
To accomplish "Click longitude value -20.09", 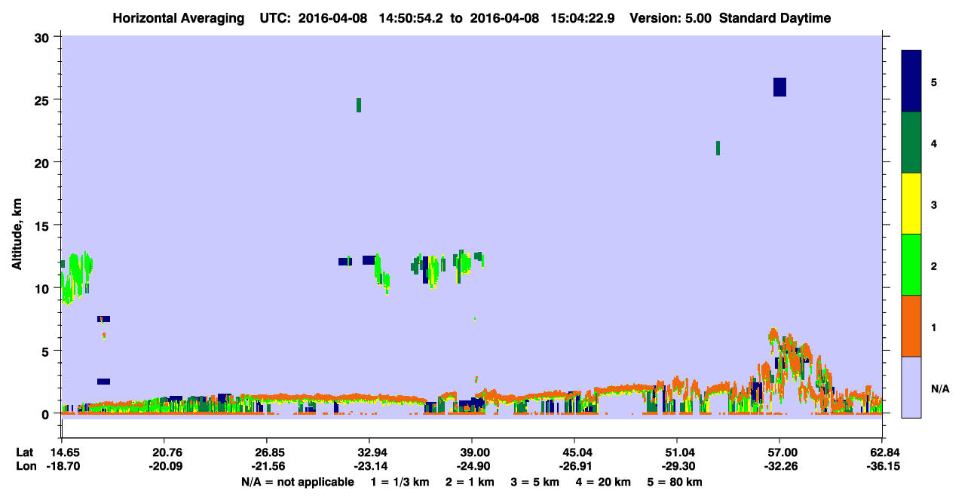I will click(x=164, y=467).
